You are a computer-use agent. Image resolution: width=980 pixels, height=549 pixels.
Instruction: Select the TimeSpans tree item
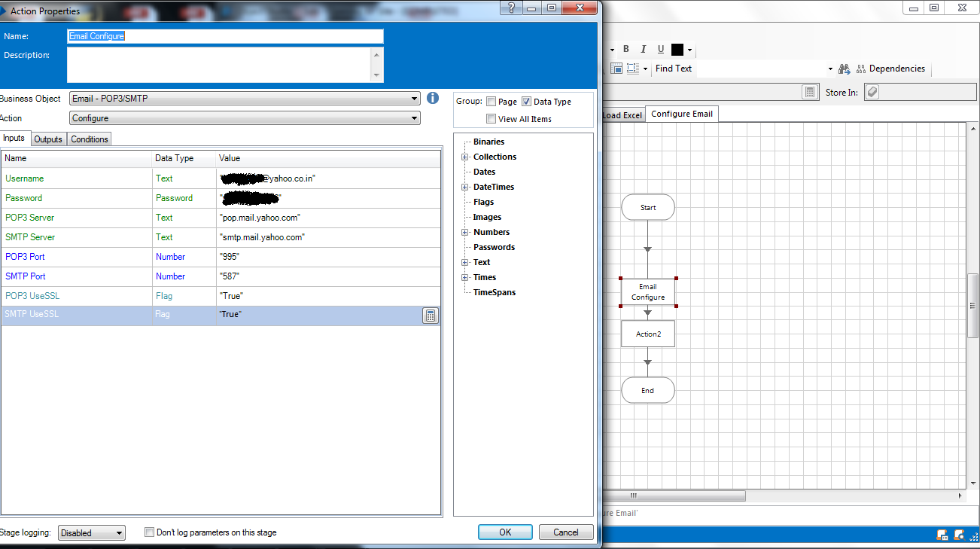(495, 292)
